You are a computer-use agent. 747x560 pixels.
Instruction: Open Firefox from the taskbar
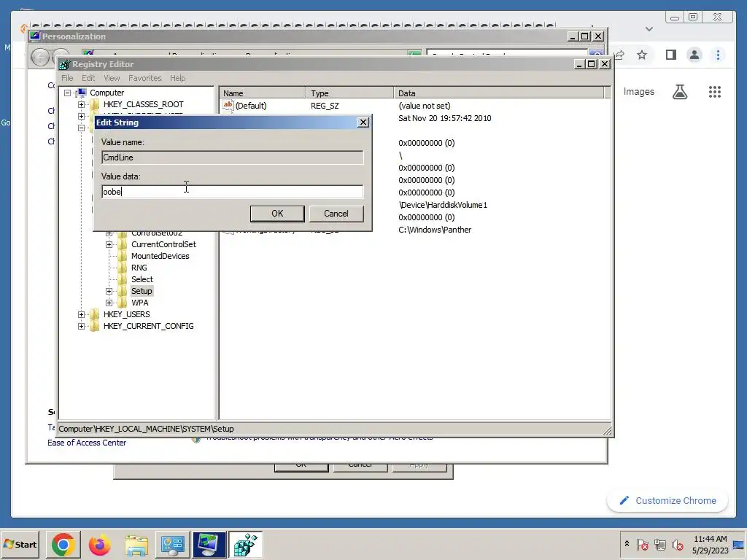point(99,544)
